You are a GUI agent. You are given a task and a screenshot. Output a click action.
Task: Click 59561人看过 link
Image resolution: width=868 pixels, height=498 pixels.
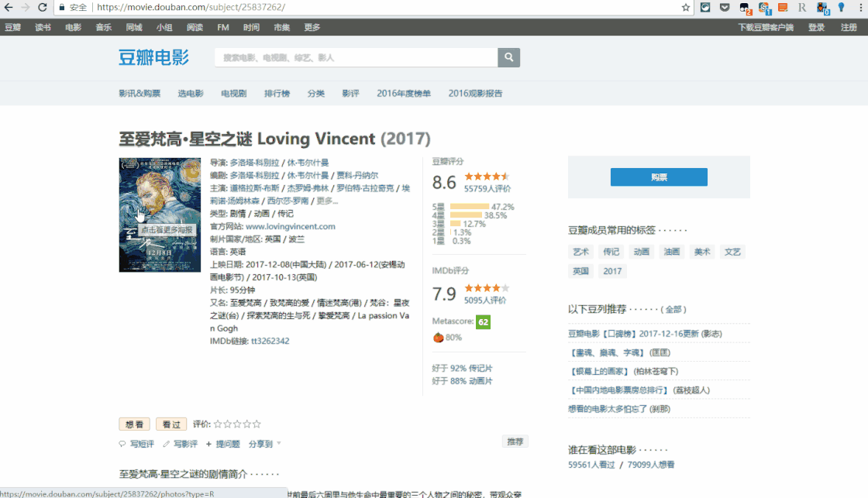pos(591,465)
